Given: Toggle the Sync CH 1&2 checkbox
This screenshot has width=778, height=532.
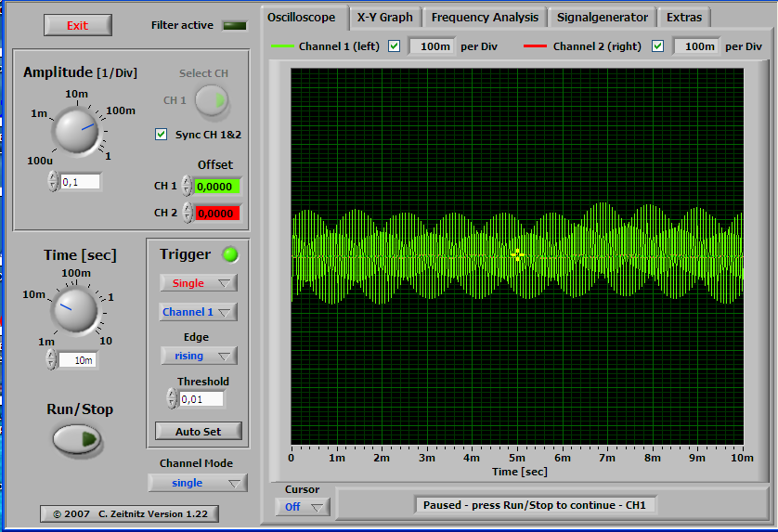Looking at the screenshot, I should pyautogui.click(x=162, y=135).
